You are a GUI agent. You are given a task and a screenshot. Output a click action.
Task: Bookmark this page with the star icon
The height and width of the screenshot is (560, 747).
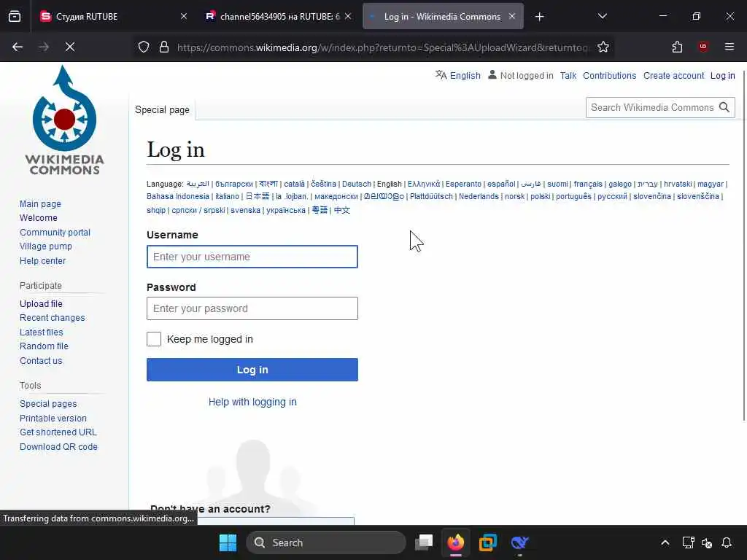click(x=603, y=47)
